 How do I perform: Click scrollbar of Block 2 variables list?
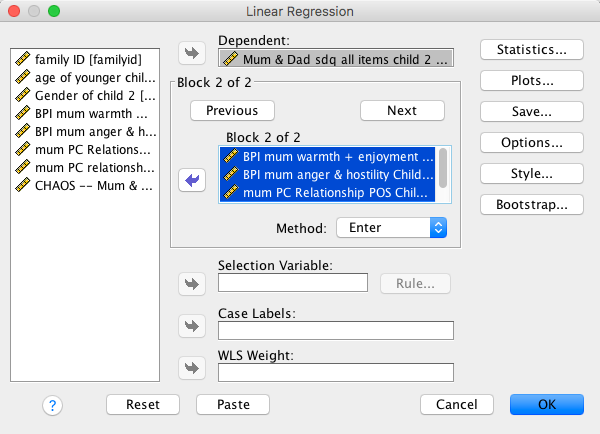[443, 170]
